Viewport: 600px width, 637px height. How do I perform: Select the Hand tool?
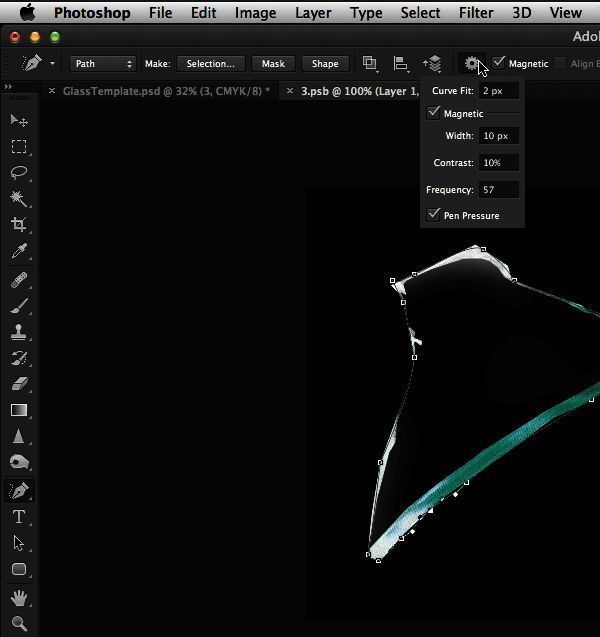19,598
